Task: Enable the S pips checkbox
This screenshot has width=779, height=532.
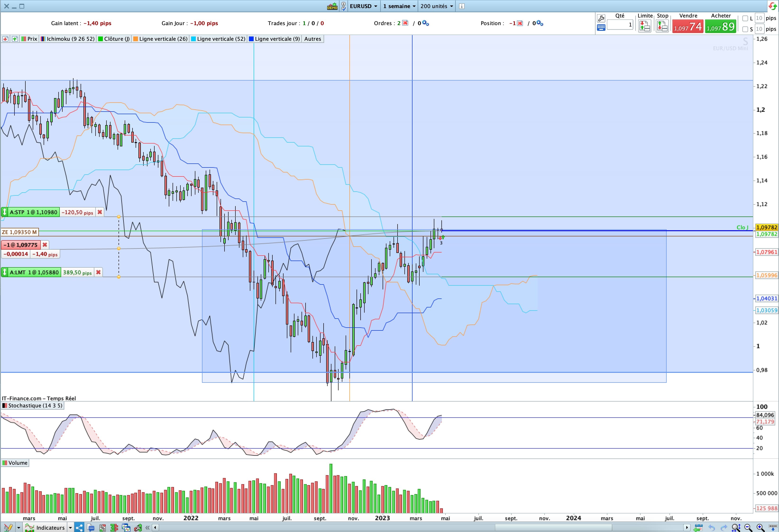Action: click(x=745, y=29)
